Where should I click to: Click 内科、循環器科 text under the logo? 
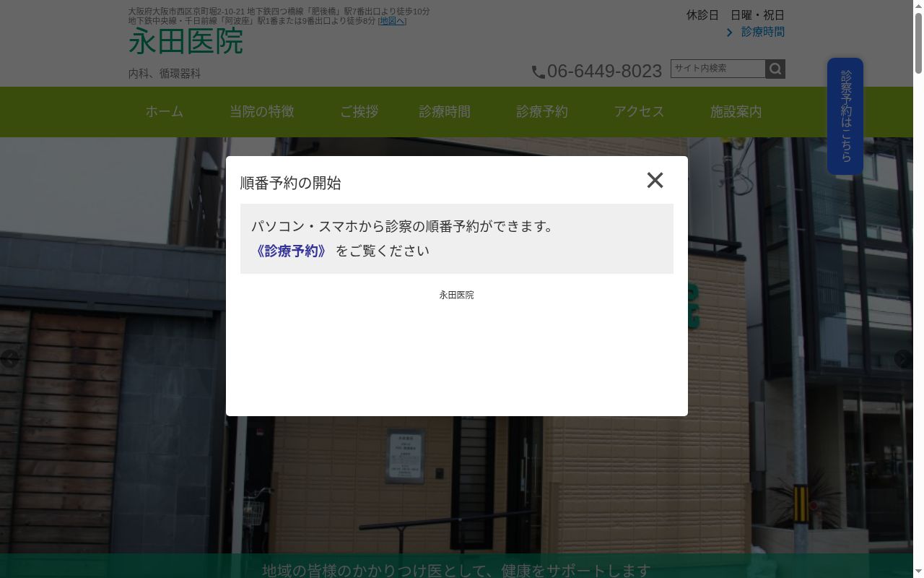tap(165, 74)
